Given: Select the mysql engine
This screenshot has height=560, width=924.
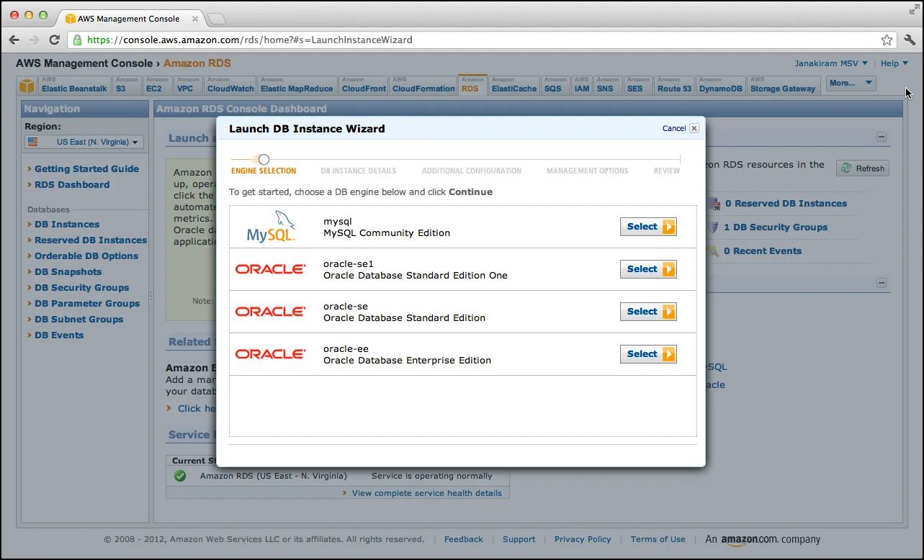Looking at the screenshot, I should click(x=648, y=227).
